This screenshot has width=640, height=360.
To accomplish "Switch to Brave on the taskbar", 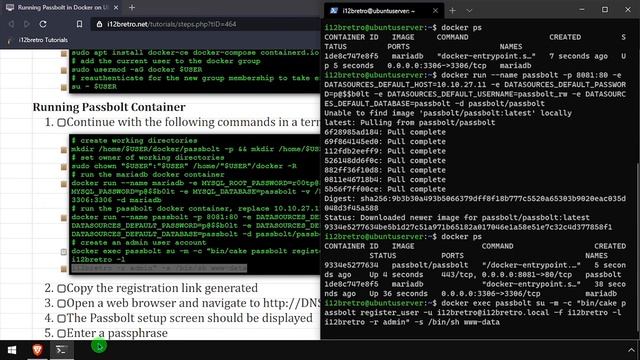I will pyautogui.click(x=37, y=350).
